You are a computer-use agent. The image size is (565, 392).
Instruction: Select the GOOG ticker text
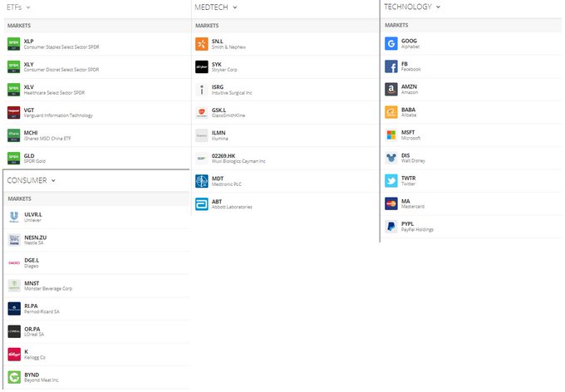[x=409, y=41]
